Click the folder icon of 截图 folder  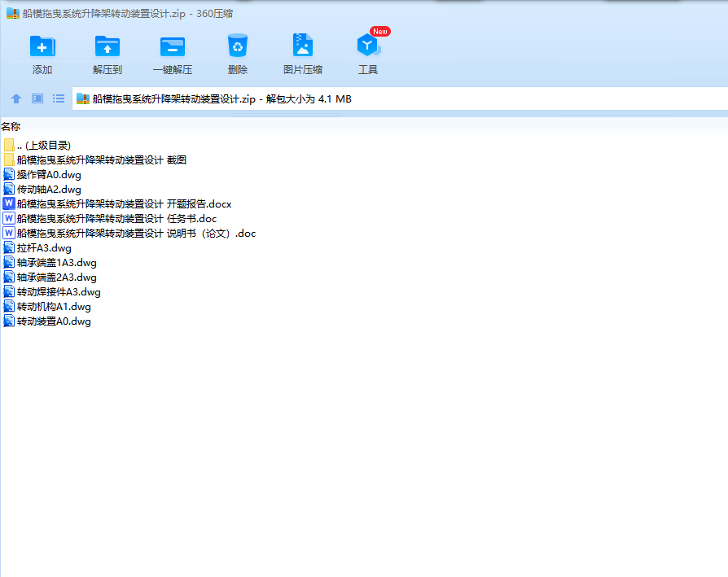point(9,160)
